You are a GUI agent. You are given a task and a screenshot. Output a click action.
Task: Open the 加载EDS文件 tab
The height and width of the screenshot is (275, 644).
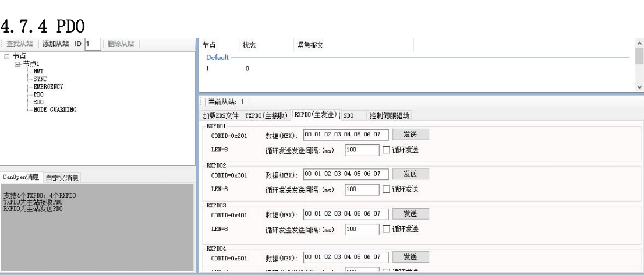point(221,115)
